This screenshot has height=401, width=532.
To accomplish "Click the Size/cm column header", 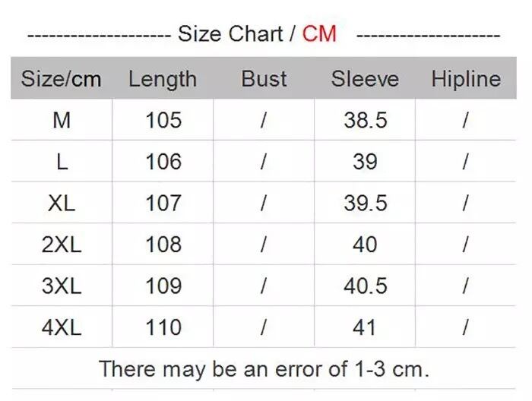I will [61, 79].
